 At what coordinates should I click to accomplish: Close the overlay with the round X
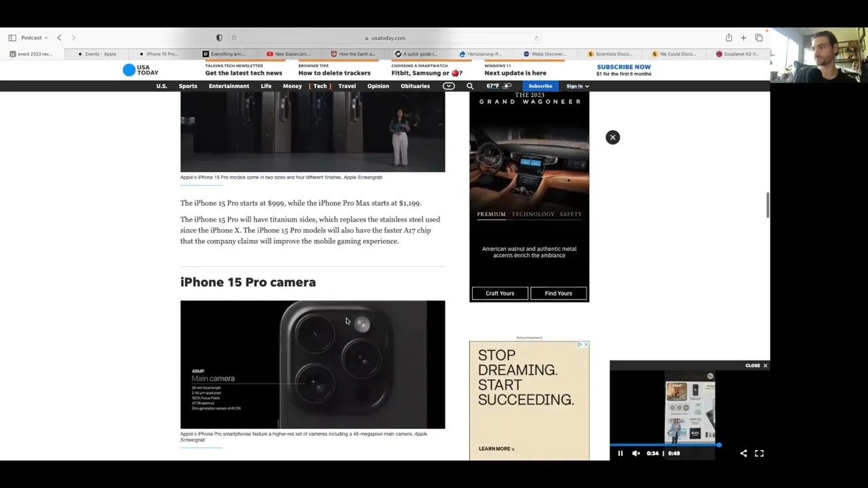tap(612, 138)
